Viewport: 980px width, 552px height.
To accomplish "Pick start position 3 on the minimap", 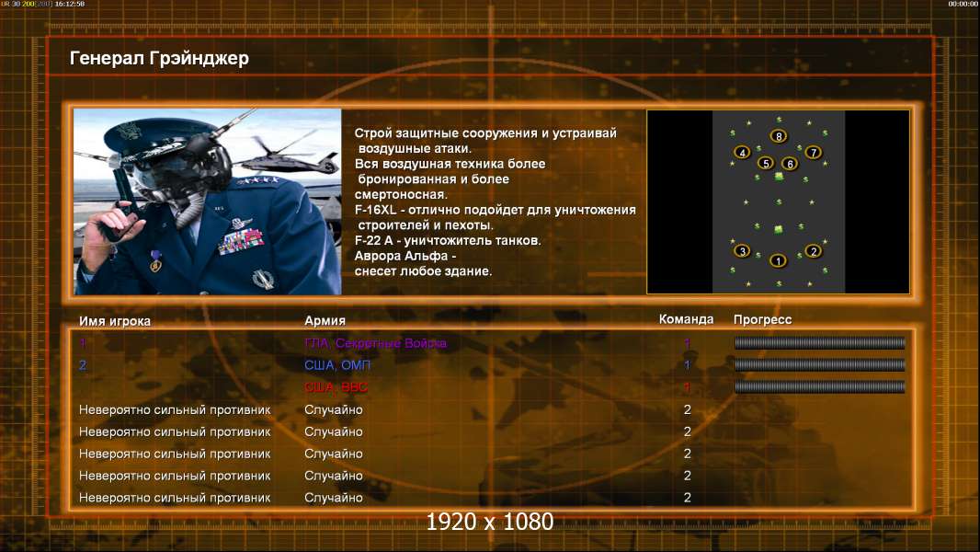I will (x=742, y=250).
